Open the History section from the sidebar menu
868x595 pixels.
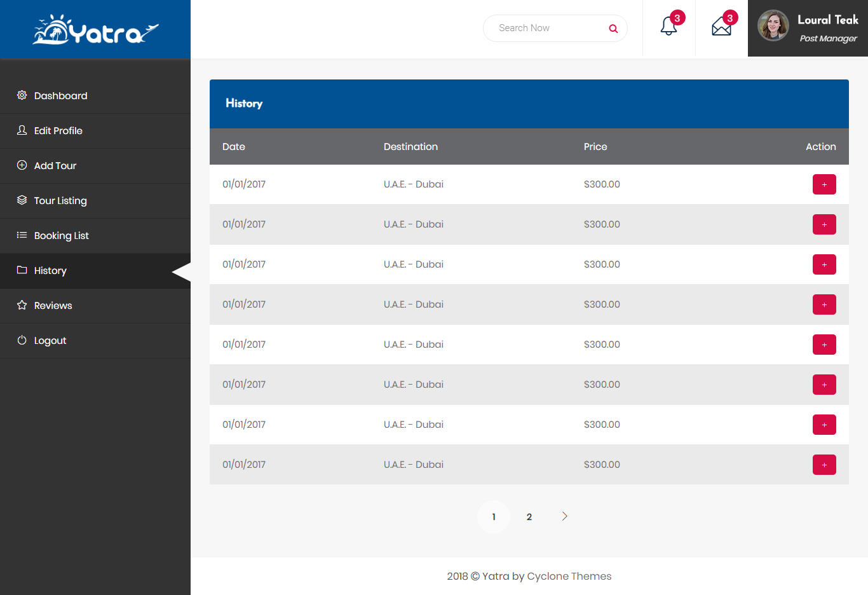(50, 270)
